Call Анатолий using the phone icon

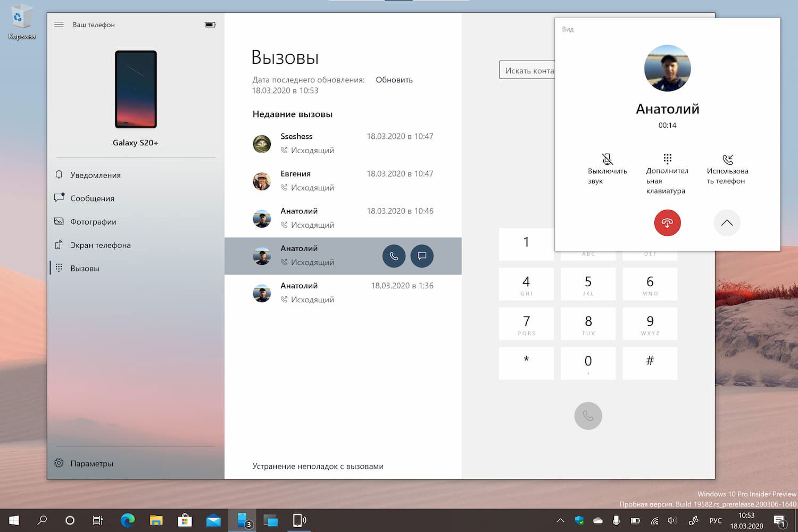394,256
